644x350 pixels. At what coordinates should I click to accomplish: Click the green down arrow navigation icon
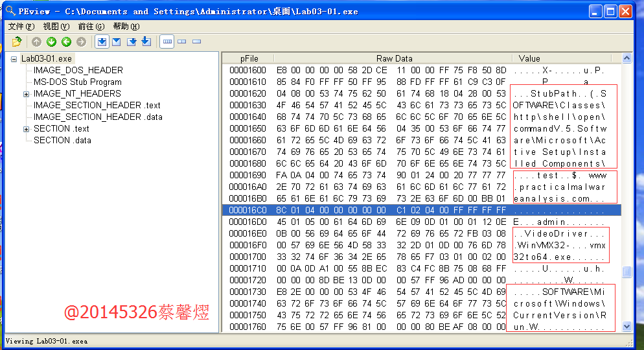pos(51,42)
